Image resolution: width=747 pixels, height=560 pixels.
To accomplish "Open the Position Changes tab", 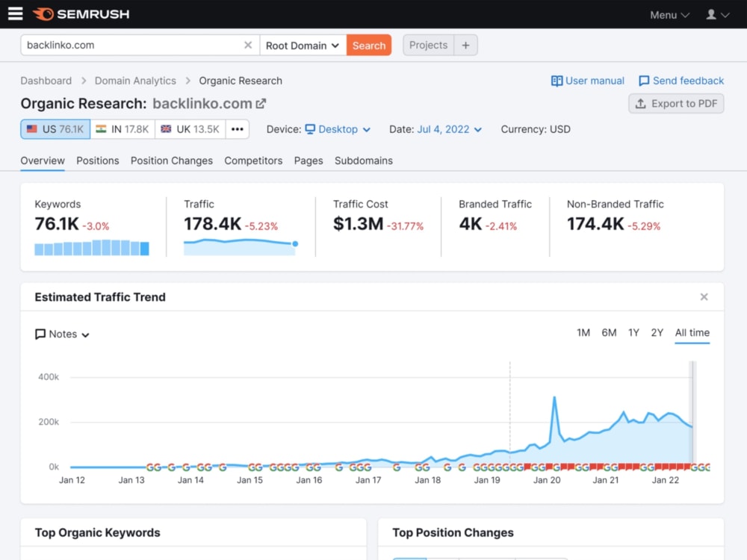I will 172,161.
